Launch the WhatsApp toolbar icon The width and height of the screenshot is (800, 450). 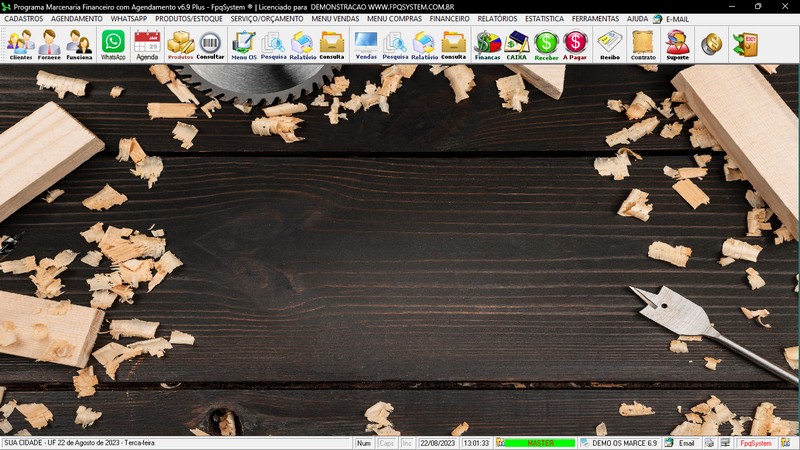(x=113, y=45)
